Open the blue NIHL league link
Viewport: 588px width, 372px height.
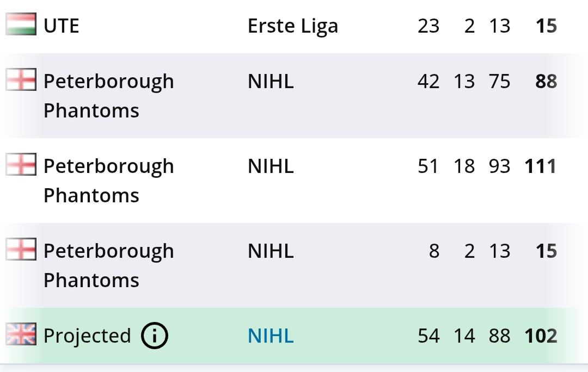pos(271,336)
